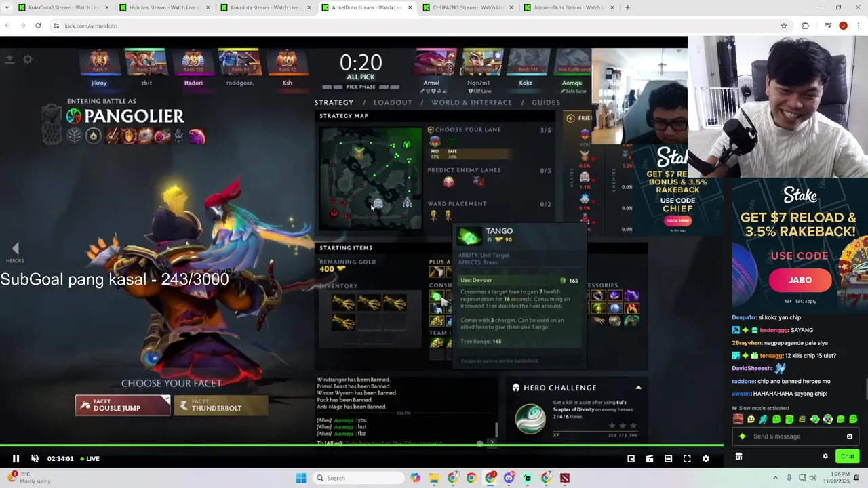This screenshot has height=488, width=868.
Task: Close the ArmelDoto Stream tab
Action: [x=410, y=7]
